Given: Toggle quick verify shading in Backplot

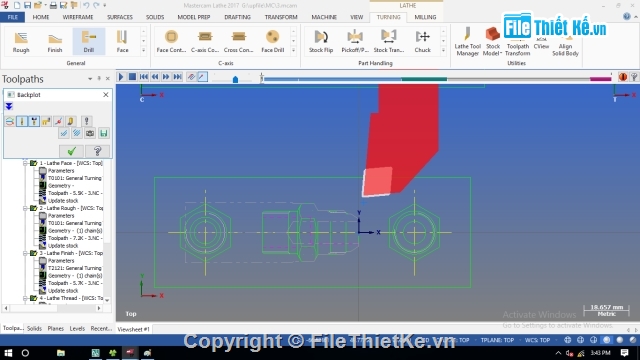Looking at the screenshot, I should coord(71,121).
